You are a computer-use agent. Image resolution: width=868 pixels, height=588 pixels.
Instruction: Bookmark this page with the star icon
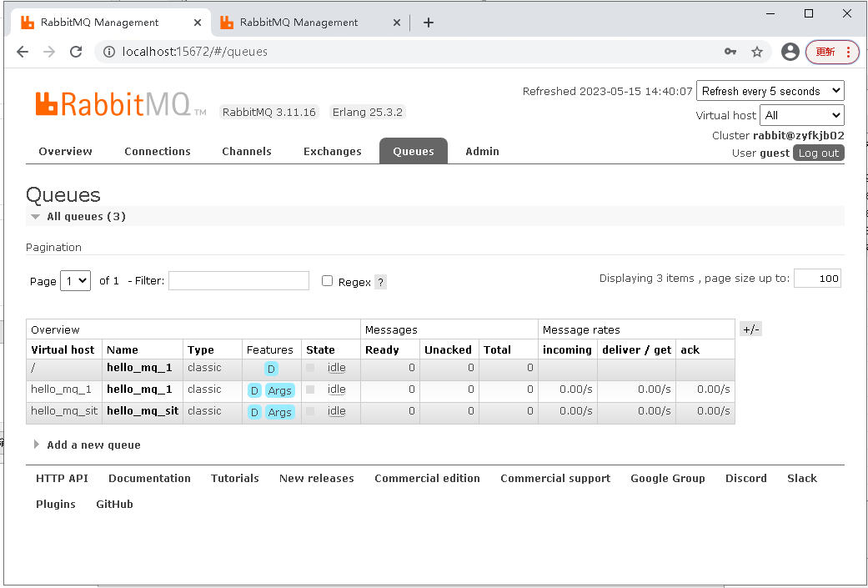pos(757,52)
